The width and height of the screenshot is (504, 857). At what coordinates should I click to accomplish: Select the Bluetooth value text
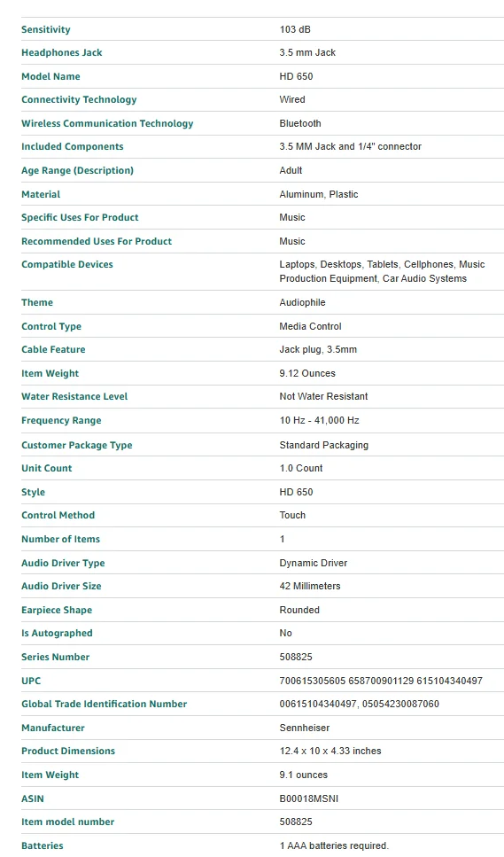(300, 123)
